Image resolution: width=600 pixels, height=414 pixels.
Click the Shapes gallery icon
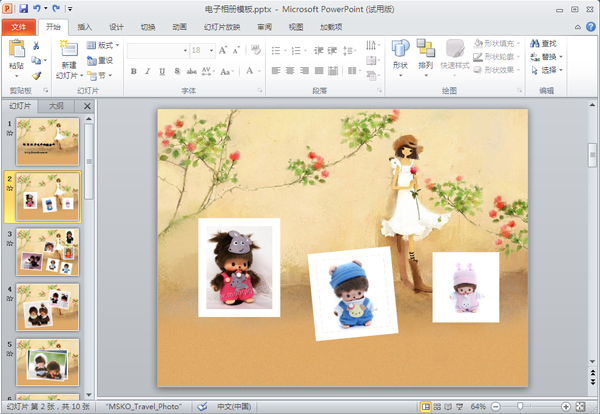pyautogui.click(x=400, y=49)
